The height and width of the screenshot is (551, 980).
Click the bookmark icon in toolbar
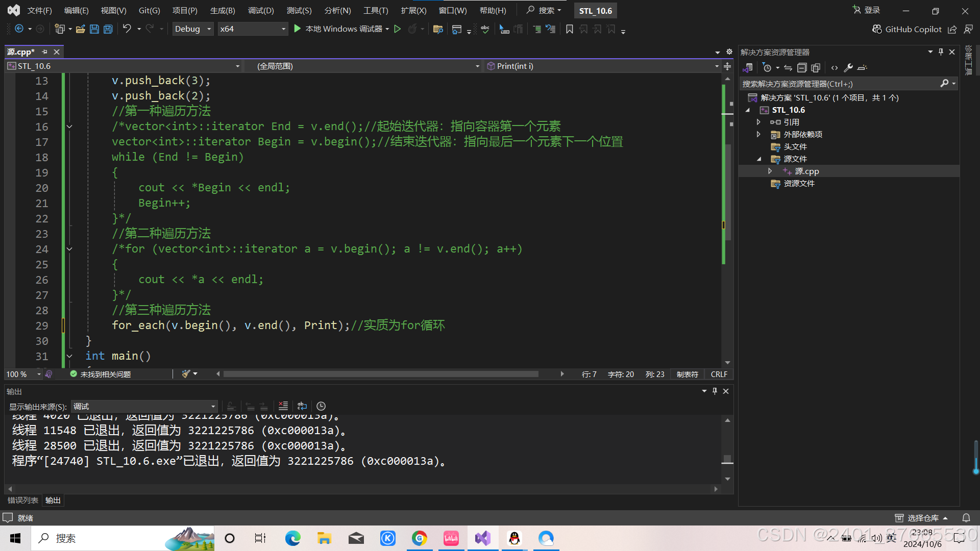[570, 29]
